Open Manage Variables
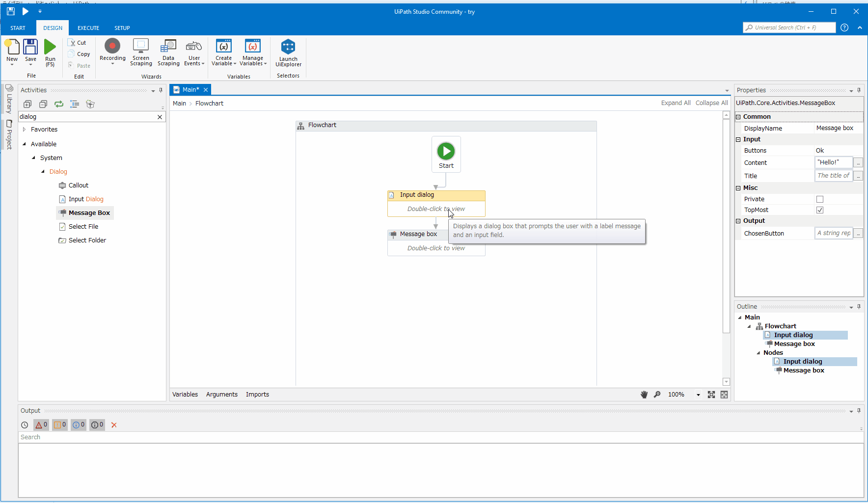868x503 pixels. point(253,52)
